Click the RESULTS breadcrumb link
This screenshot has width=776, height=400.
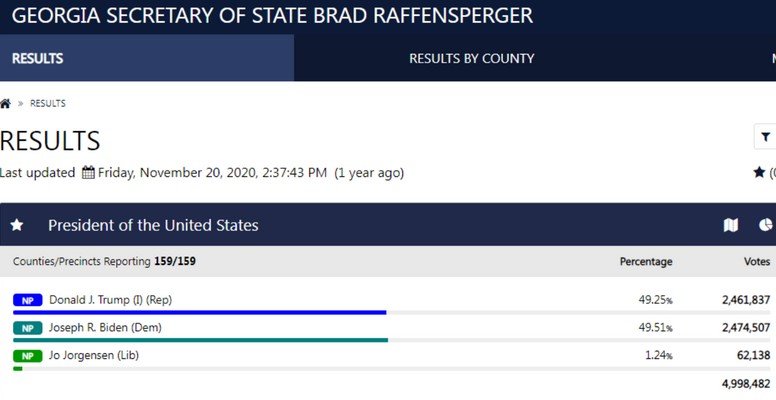pyautogui.click(x=48, y=104)
